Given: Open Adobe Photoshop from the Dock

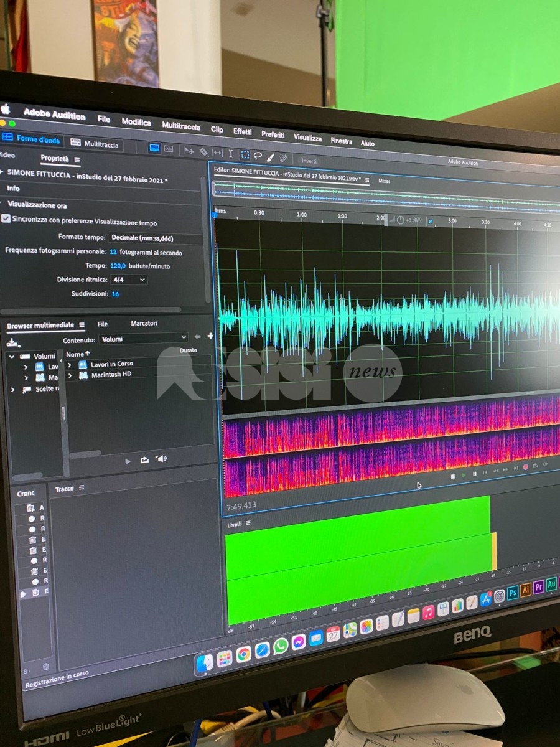Looking at the screenshot, I should [x=513, y=593].
